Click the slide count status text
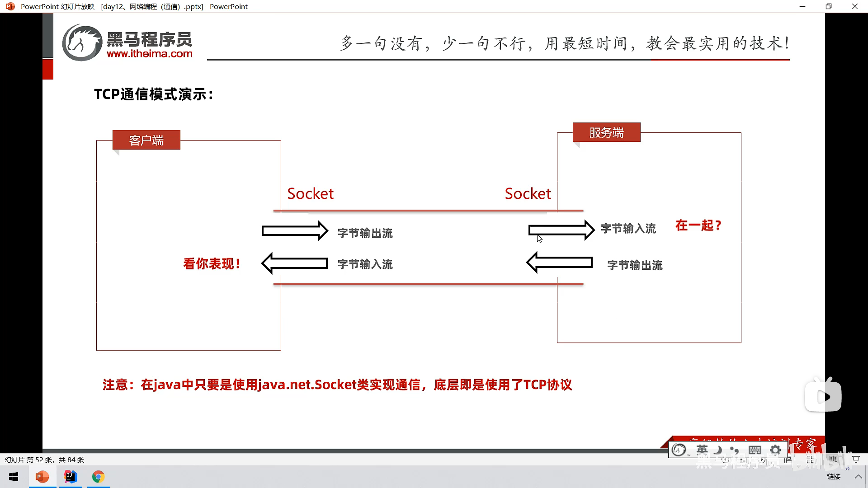Viewport: 868px width, 488px height. tap(44, 460)
